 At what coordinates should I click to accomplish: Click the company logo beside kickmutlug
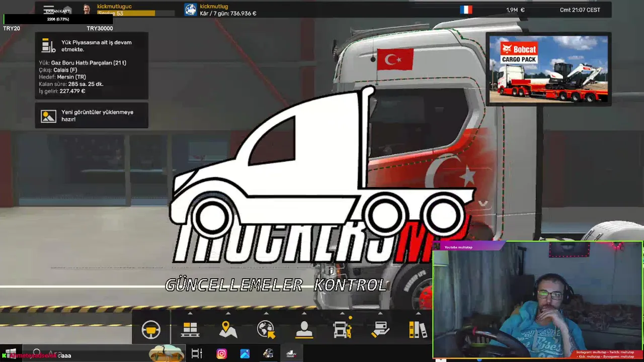190,10
